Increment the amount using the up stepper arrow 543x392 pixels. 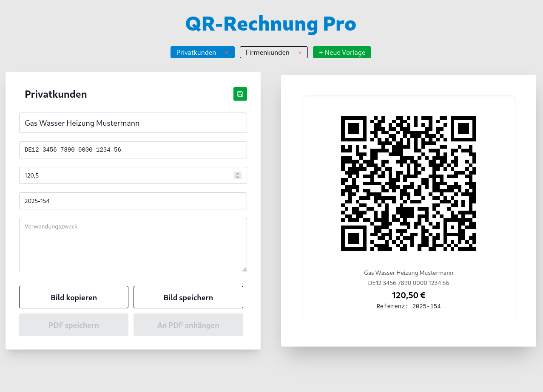[x=237, y=173]
